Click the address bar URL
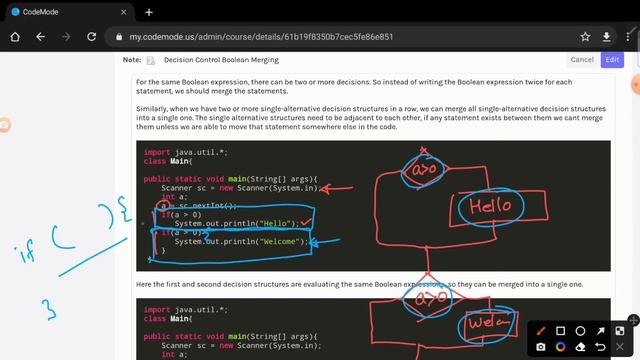 [x=261, y=37]
